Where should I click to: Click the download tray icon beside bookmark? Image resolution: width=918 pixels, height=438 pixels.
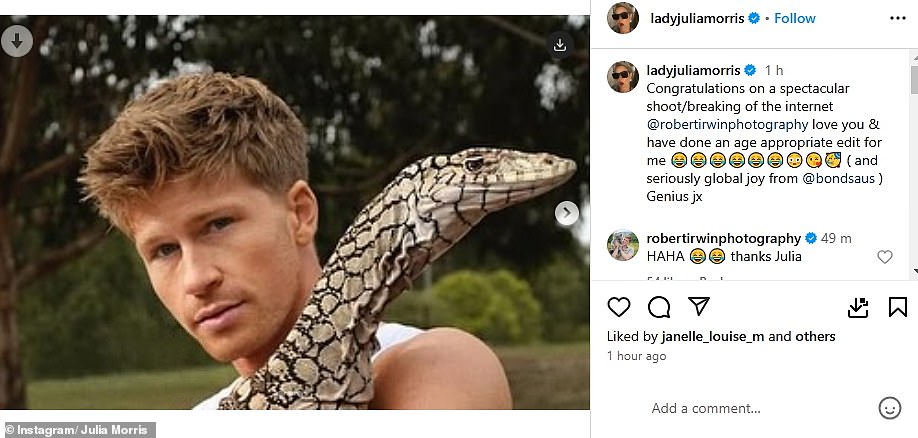(858, 307)
